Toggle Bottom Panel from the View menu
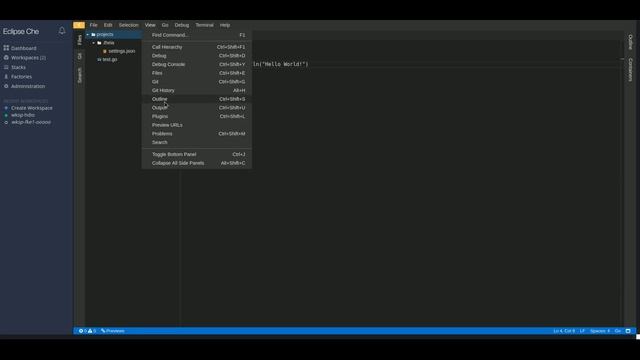This screenshot has height=360, width=640. click(x=197, y=154)
